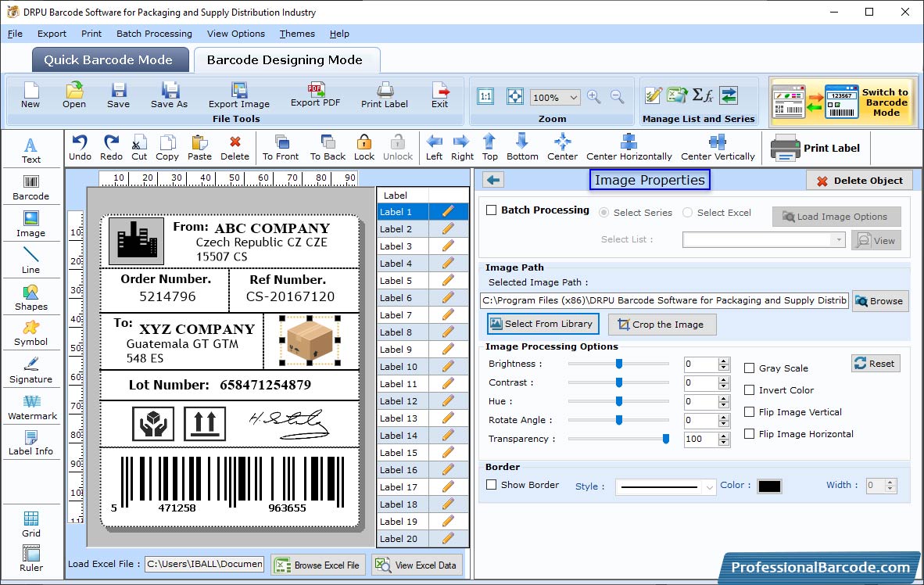The width and height of the screenshot is (924, 585).
Task: Center object Horizontally on label
Action: (629, 148)
